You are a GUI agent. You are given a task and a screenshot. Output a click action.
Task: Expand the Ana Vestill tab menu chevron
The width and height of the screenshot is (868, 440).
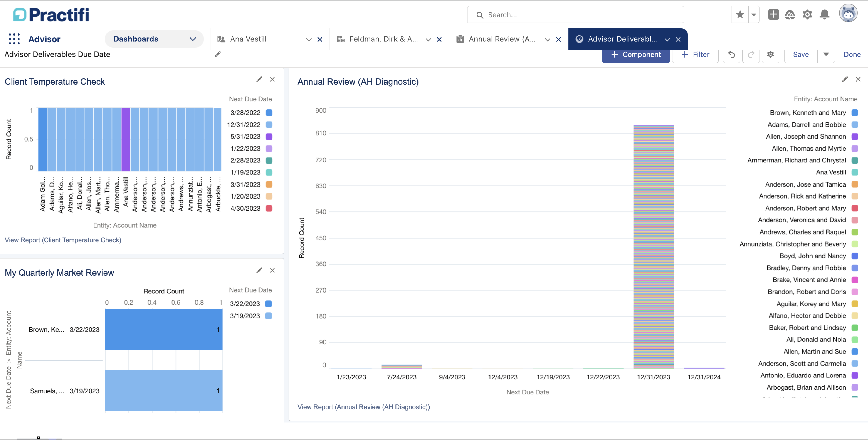(x=309, y=39)
